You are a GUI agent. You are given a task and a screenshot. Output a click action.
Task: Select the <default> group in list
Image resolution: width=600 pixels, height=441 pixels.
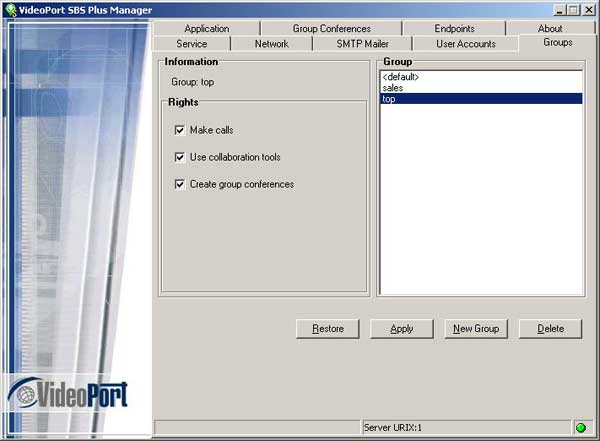[x=481, y=77]
